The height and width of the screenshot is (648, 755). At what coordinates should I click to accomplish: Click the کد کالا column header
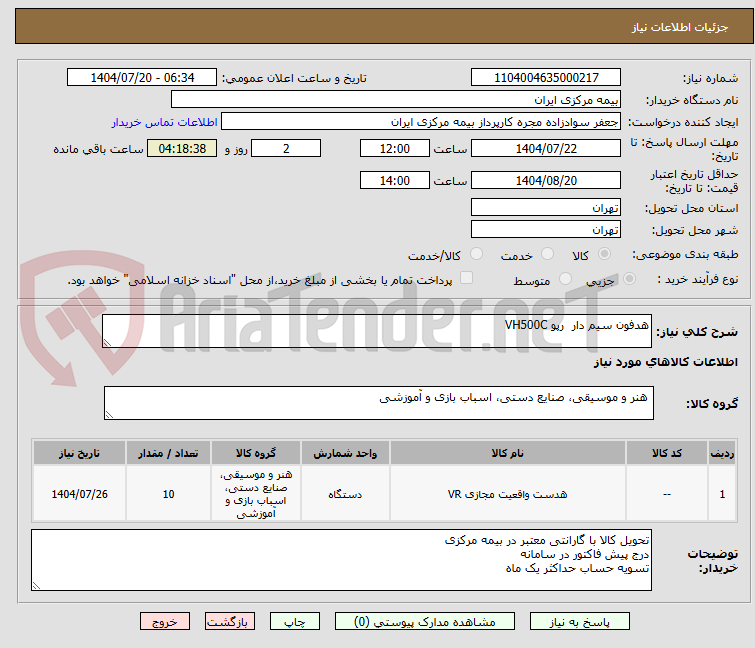tap(667, 453)
